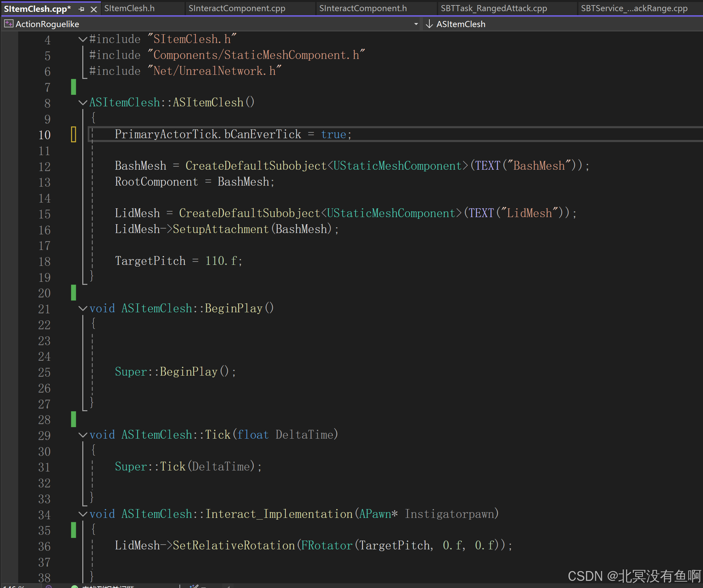Screen dimensions: 703x588
Task: Click the yellow change marker on line 10
Action: coord(73,134)
